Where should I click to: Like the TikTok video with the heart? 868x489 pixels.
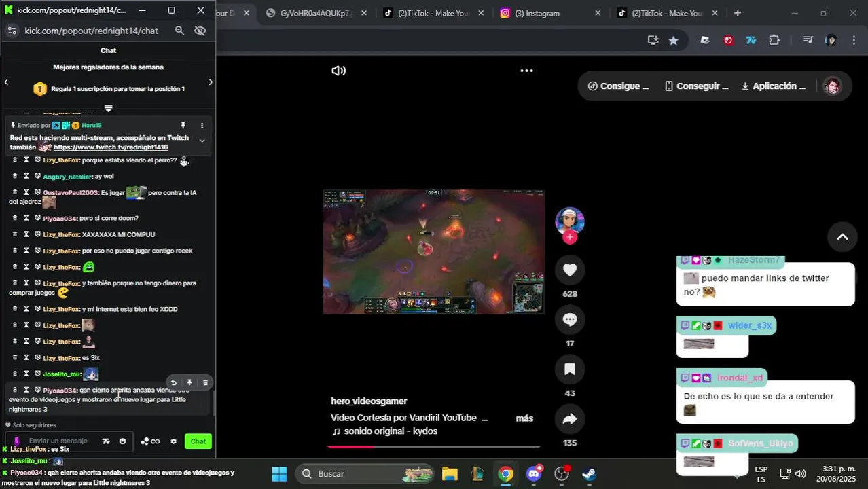[x=570, y=270]
